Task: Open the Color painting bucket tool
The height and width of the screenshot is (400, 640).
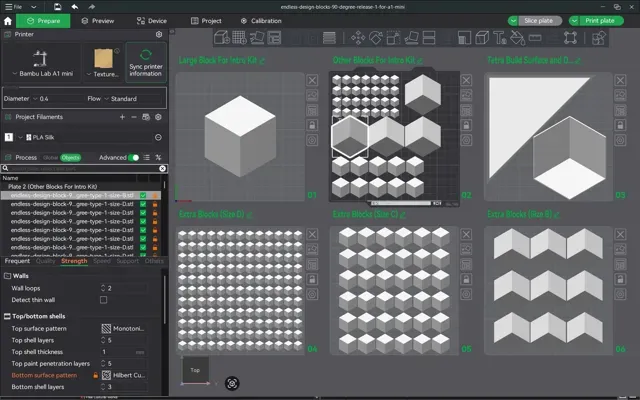Action: [x=517, y=38]
